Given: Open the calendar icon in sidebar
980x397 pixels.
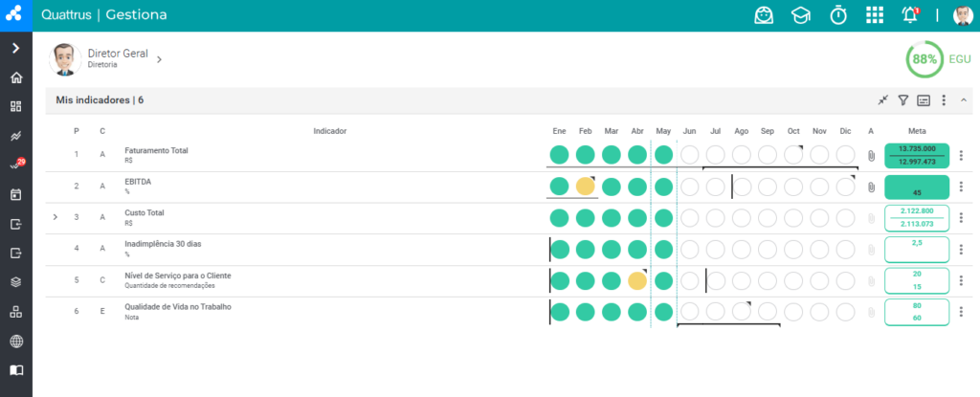Looking at the screenshot, I should click(16, 194).
